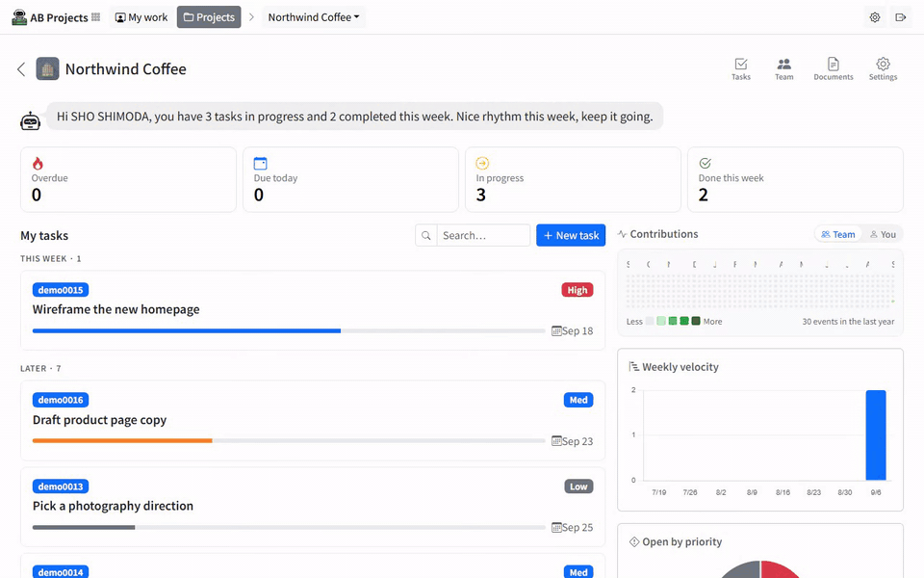Click the Sep 18 due date

[x=577, y=330]
